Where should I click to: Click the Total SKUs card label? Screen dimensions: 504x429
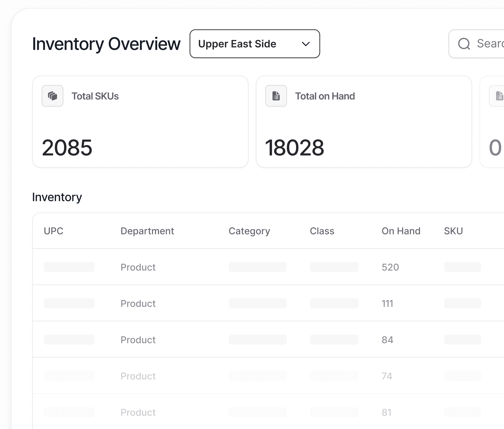pyautogui.click(x=95, y=96)
